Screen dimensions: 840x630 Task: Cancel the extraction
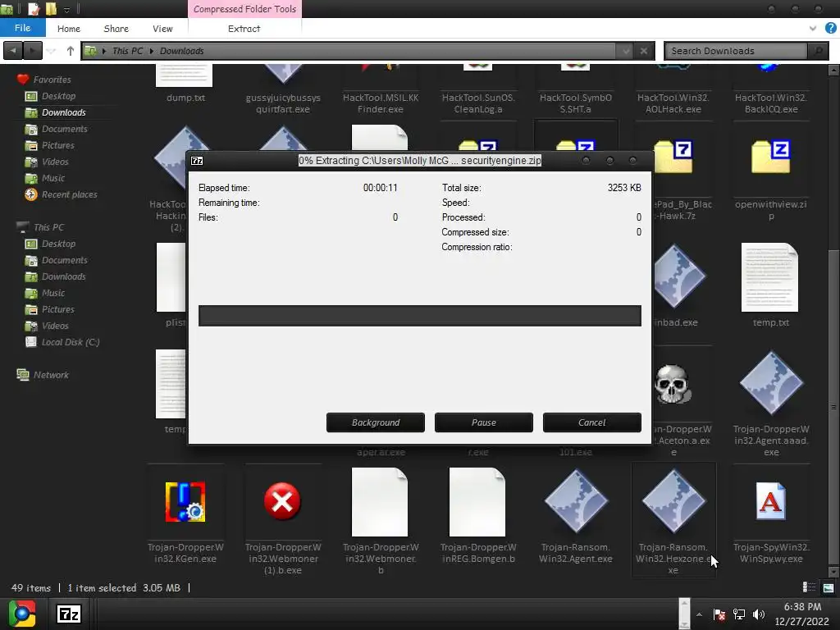591,422
